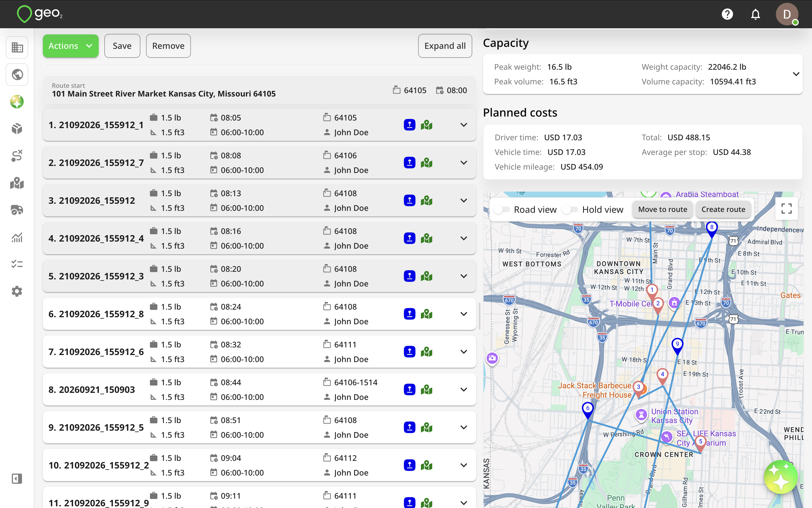
Task: Collapse the sidebar panel icon
Action: (17, 478)
